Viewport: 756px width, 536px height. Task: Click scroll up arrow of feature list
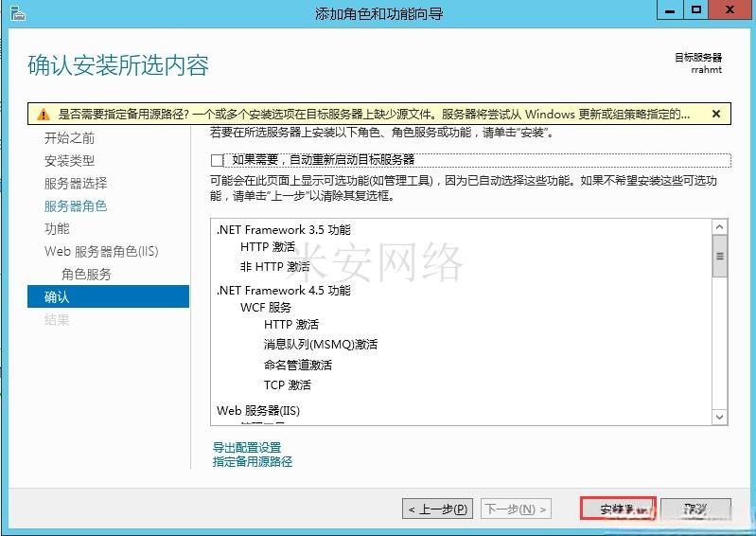720,226
